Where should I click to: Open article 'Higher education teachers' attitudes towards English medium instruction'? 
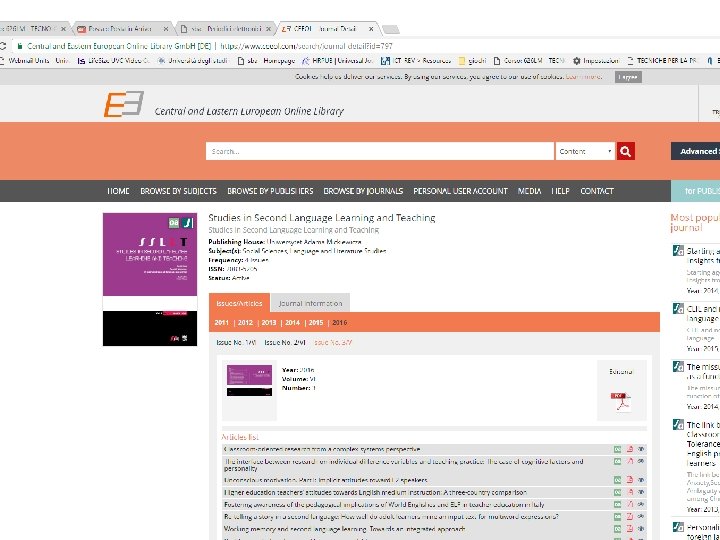click(375, 492)
